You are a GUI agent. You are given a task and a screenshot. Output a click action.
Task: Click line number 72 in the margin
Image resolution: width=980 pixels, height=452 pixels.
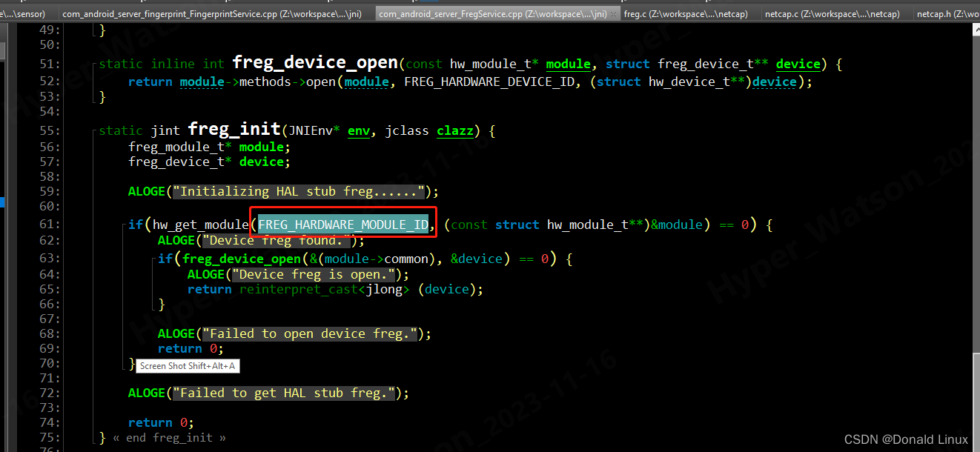pyautogui.click(x=48, y=393)
